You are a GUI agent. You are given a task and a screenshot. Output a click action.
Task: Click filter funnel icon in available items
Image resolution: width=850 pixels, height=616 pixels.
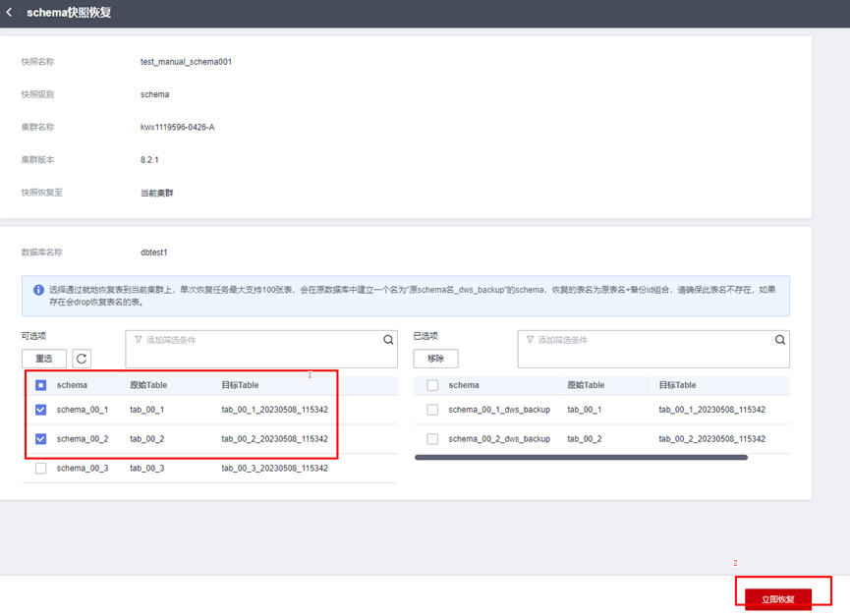tap(139, 340)
